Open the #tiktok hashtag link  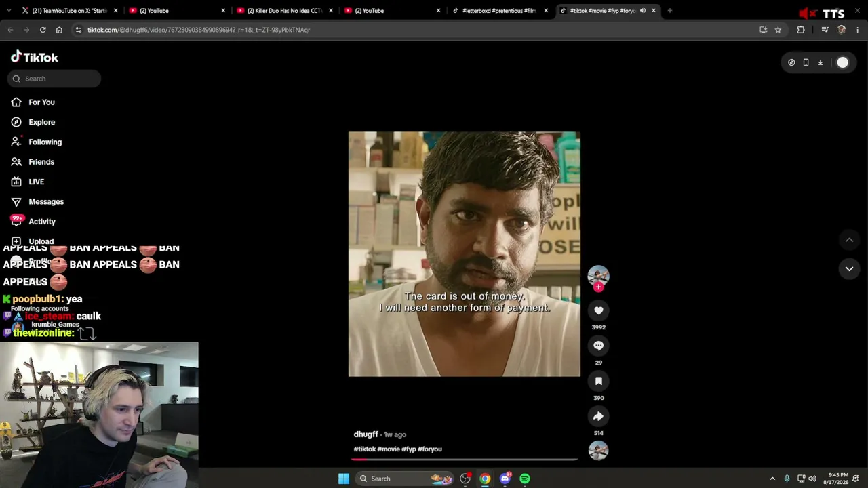[x=364, y=449]
